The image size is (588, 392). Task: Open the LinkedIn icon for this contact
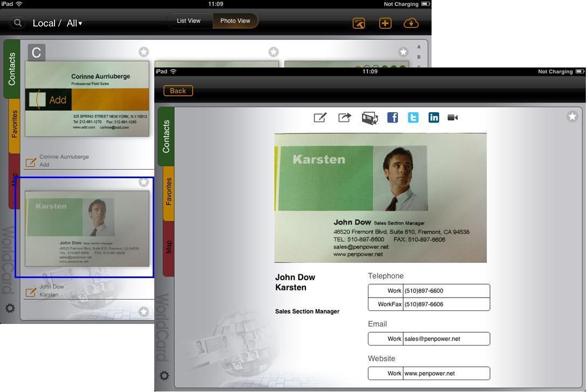[x=434, y=118]
